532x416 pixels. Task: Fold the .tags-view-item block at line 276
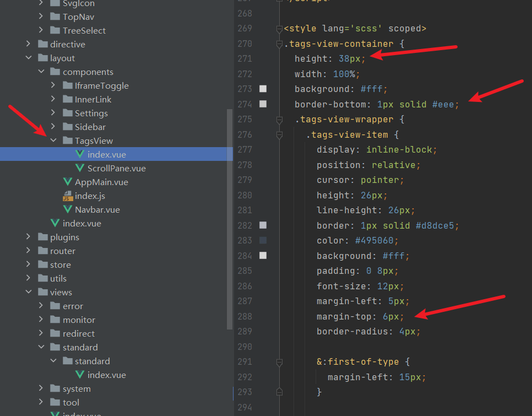click(x=279, y=134)
